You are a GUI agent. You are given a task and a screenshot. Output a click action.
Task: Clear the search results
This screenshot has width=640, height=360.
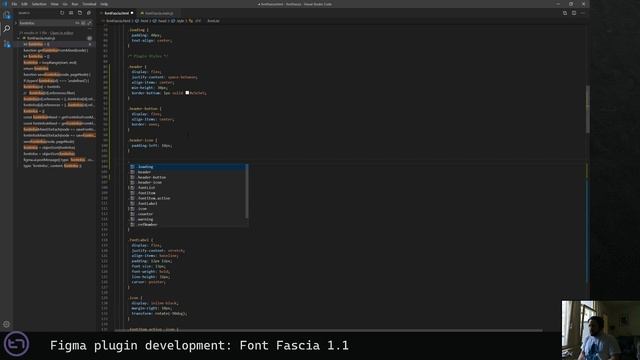71,13
